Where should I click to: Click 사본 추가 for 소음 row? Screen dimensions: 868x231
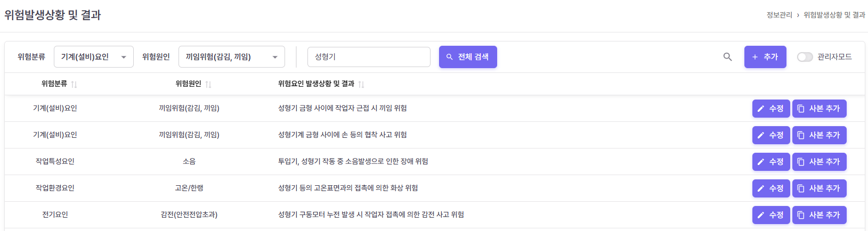(x=819, y=162)
